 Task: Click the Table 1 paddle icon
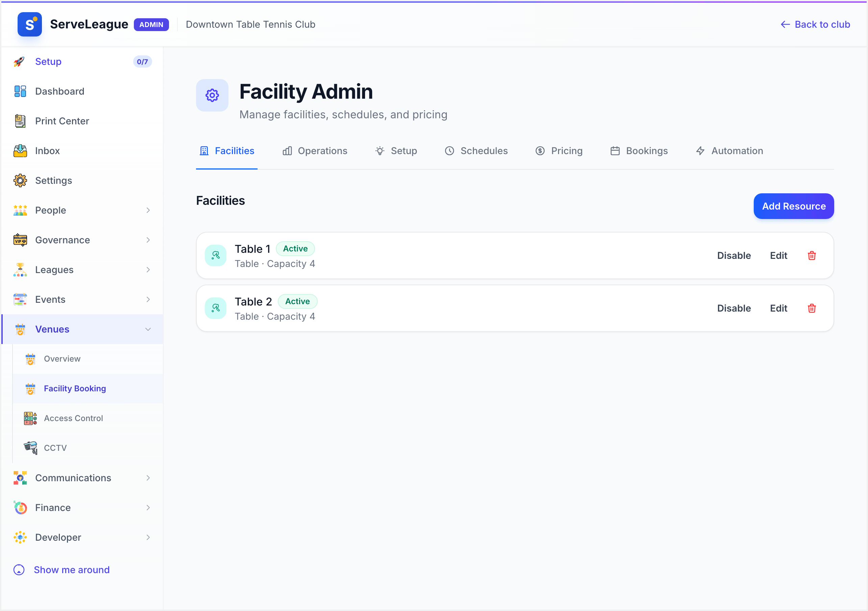216,255
